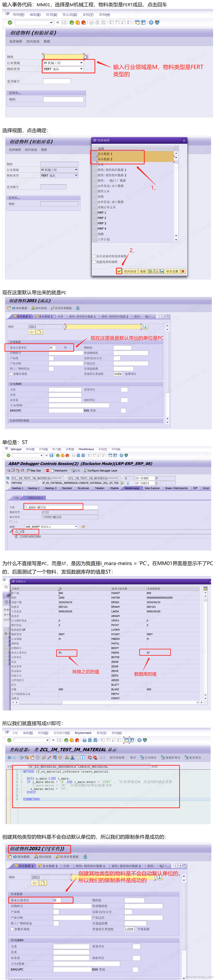Screen dimensions: 216x980
Task: Click red Cancel icon in first toolbar
Action: [x=83, y=22]
